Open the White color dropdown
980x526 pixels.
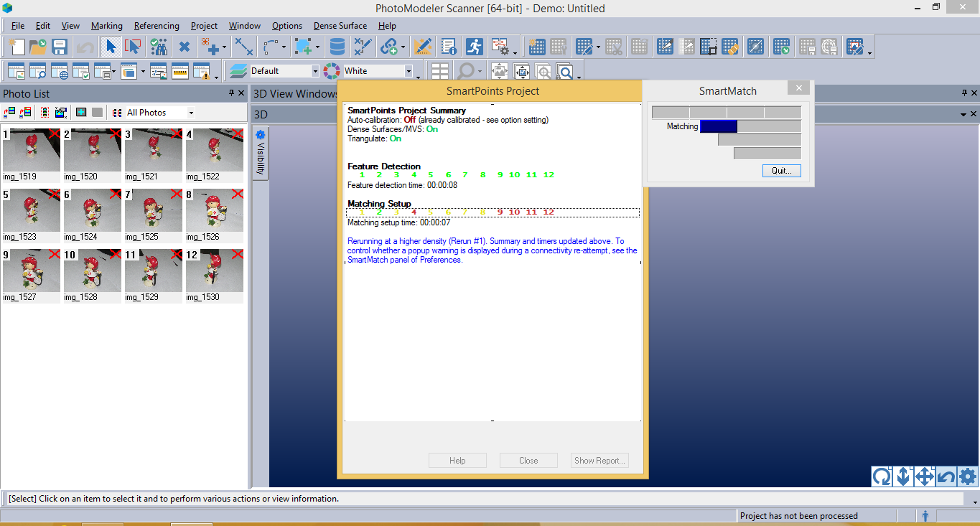pos(409,71)
